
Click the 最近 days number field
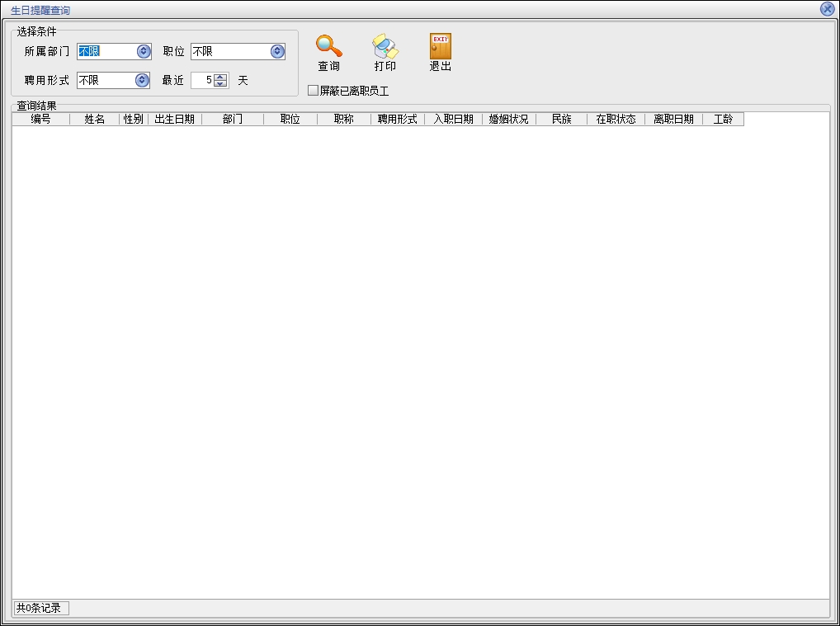[x=202, y=80]
